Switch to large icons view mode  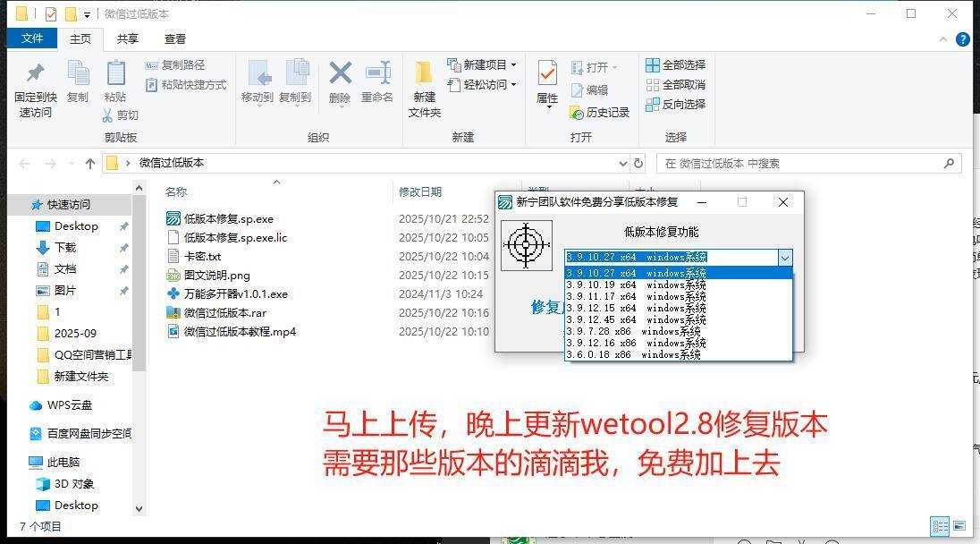tap(959, 526)
